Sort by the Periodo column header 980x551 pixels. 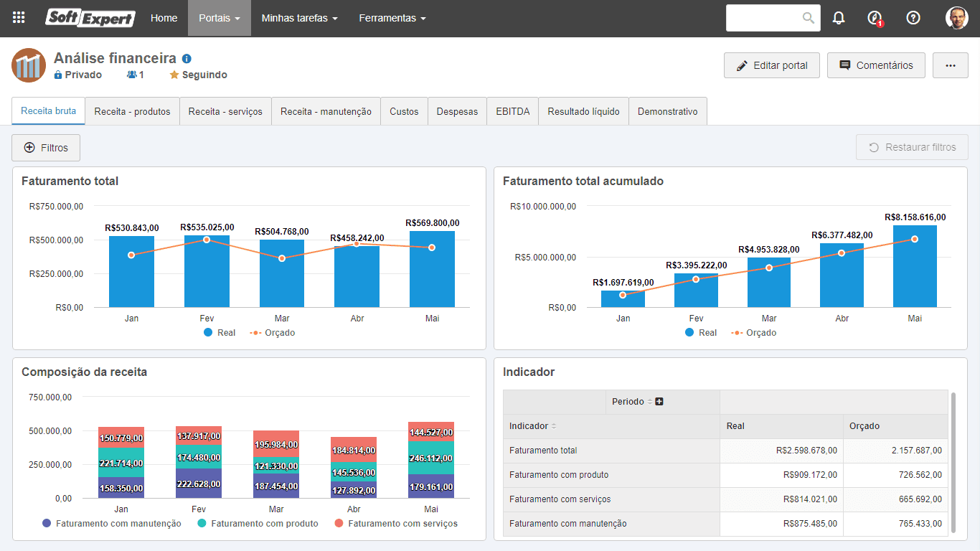632,402
